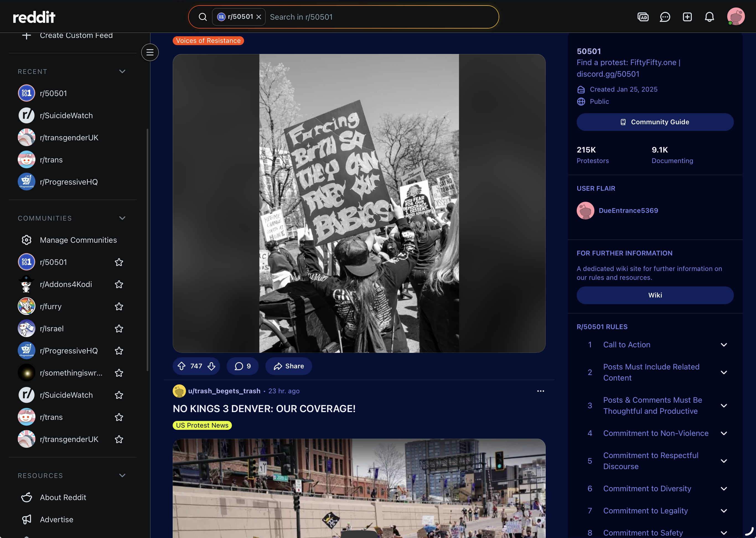Screen dimensions: 756x538
Task: Open r/SuicideWatch from Recent list
Action: click(66, 116)
